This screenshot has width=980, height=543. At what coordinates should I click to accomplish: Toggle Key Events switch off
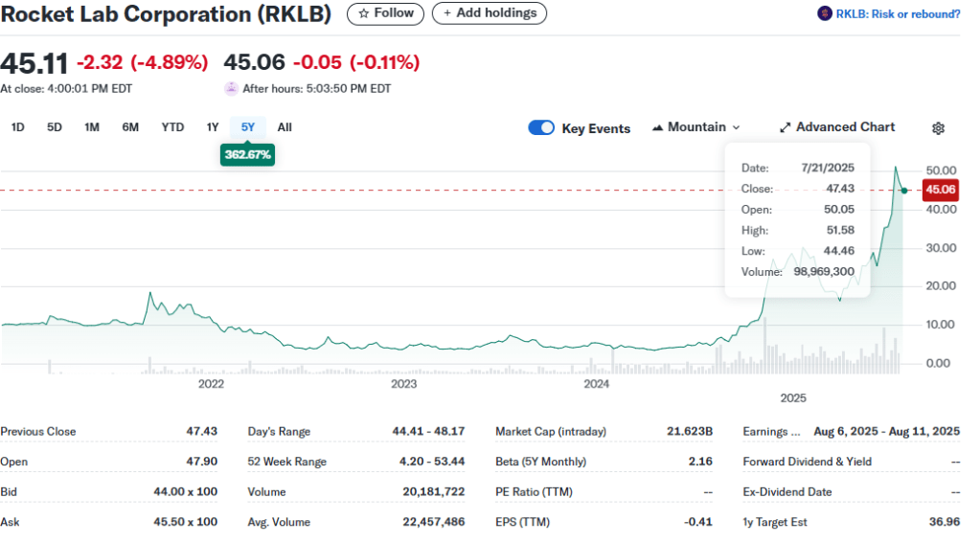click(541, 128)
